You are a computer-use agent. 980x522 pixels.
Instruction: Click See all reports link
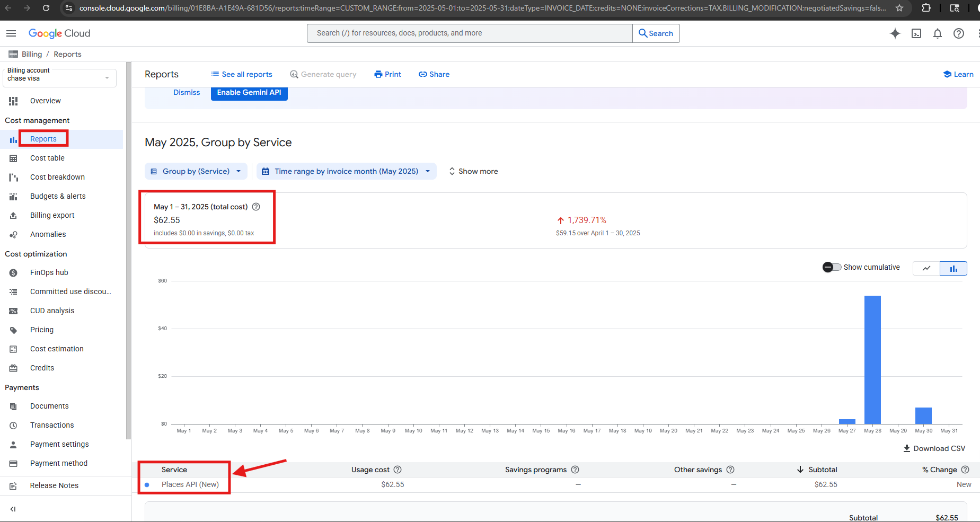242,74
